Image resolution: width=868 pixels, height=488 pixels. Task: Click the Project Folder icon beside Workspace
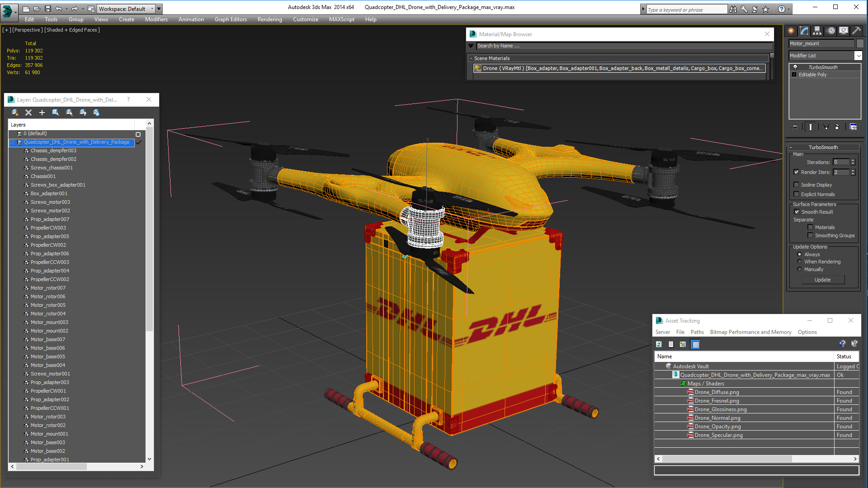coord(91,9)
